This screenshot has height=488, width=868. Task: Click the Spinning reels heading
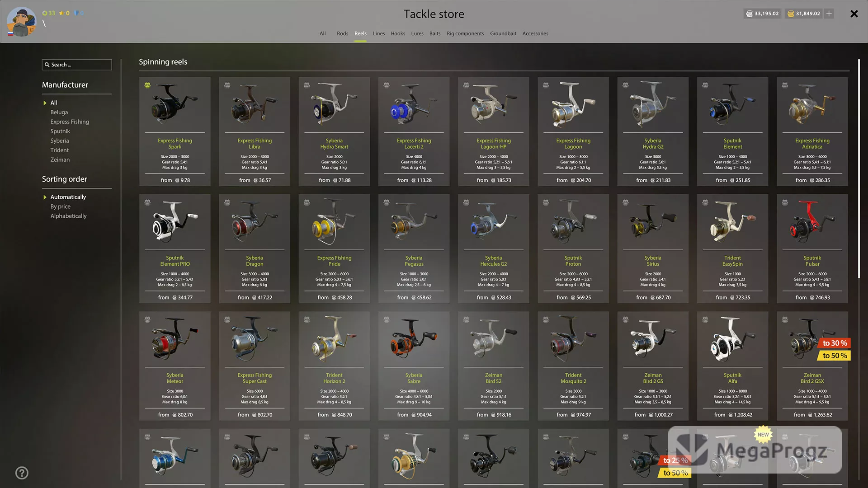pyautogui.click(x=163, y=62)
